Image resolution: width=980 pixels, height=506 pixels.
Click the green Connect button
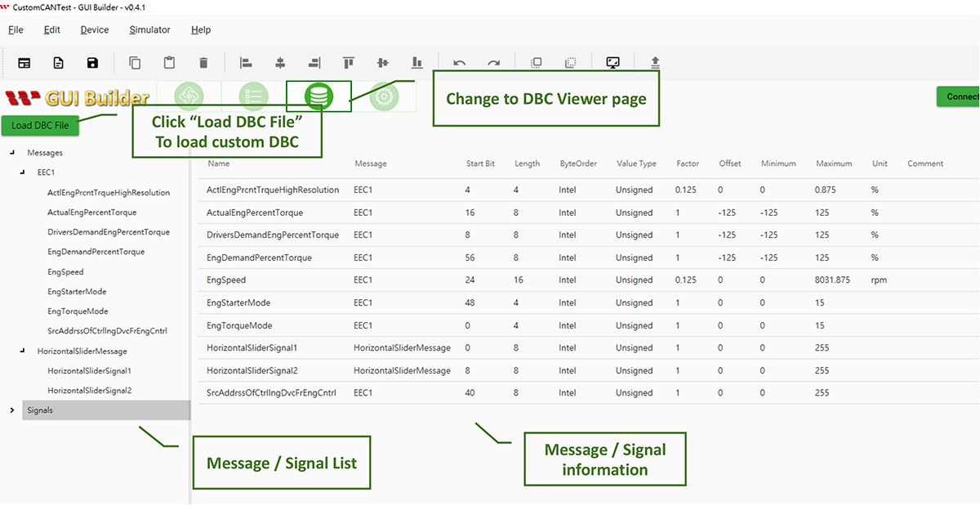958,96
